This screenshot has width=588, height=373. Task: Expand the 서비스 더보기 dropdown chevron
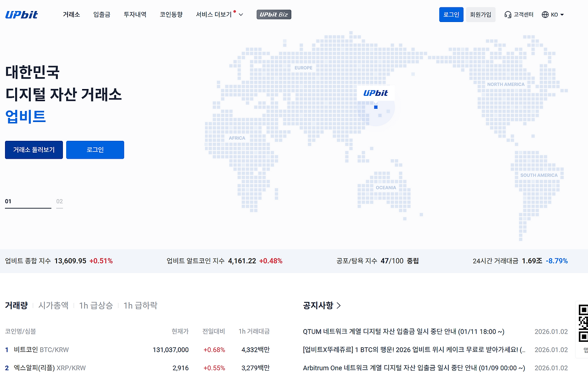coord(241,15)
